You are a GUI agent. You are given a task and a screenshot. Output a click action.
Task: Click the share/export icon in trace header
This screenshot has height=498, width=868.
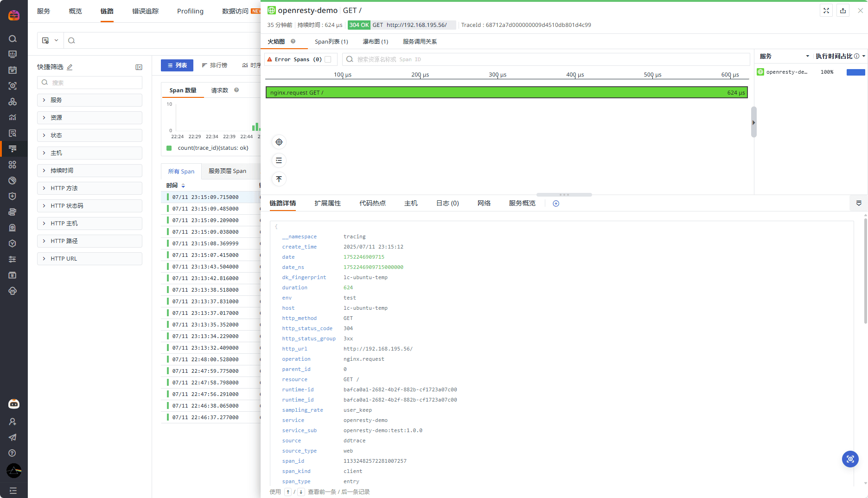843,11
